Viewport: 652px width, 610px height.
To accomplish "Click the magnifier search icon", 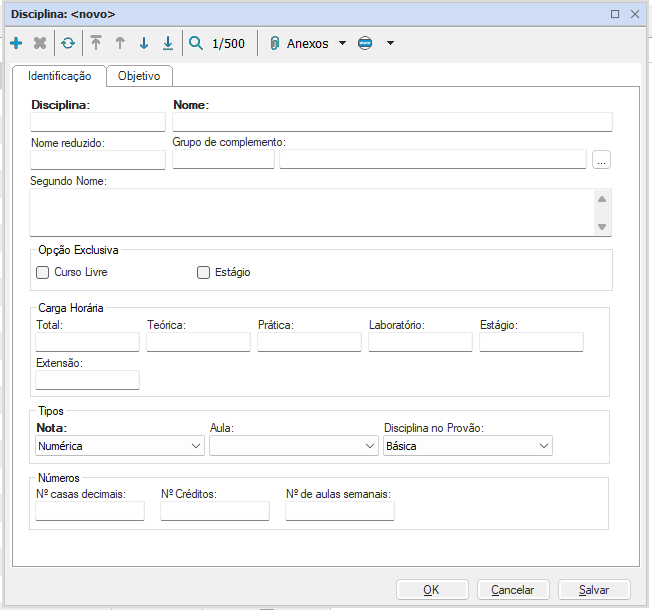I will pyautogui.click(x=196, y=44).
